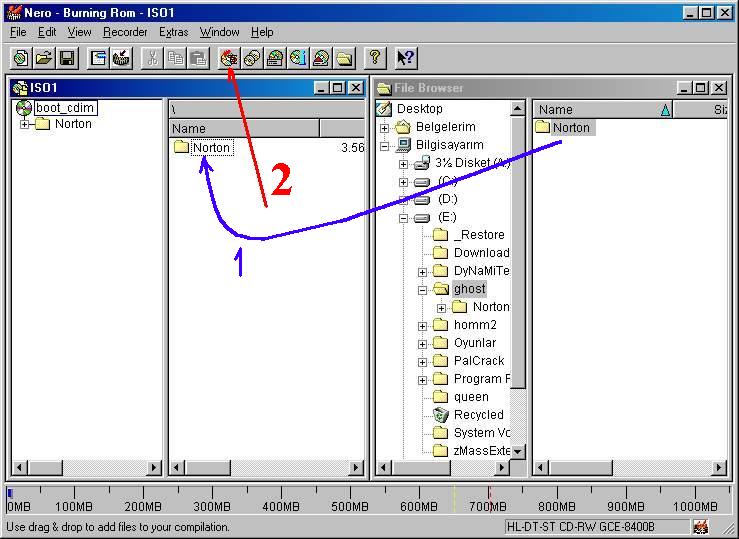The height and width of the screenshot is (539, 739).
Task: Click the Copy icon in the toolbar
Action: click(175, 58)
